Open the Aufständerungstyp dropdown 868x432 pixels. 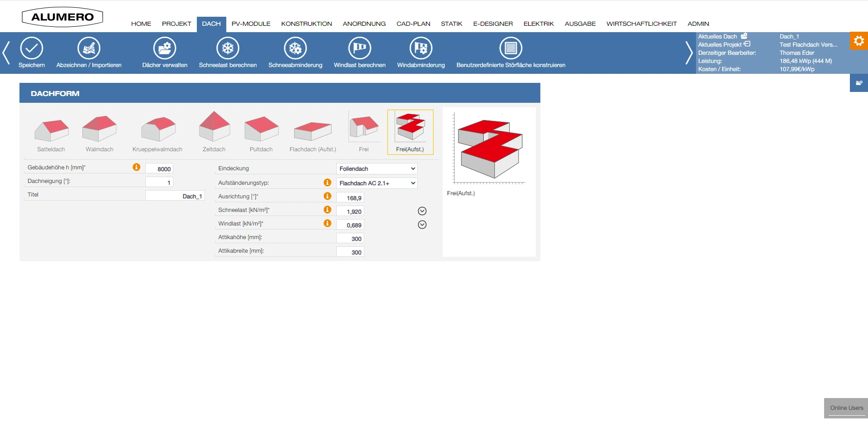(x=377, y=183)
